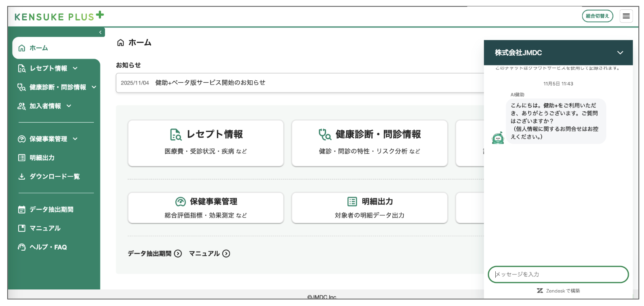
Task: Click the レセプト情報 card icon
Action: pyautogui.click(x=176, y=134)
